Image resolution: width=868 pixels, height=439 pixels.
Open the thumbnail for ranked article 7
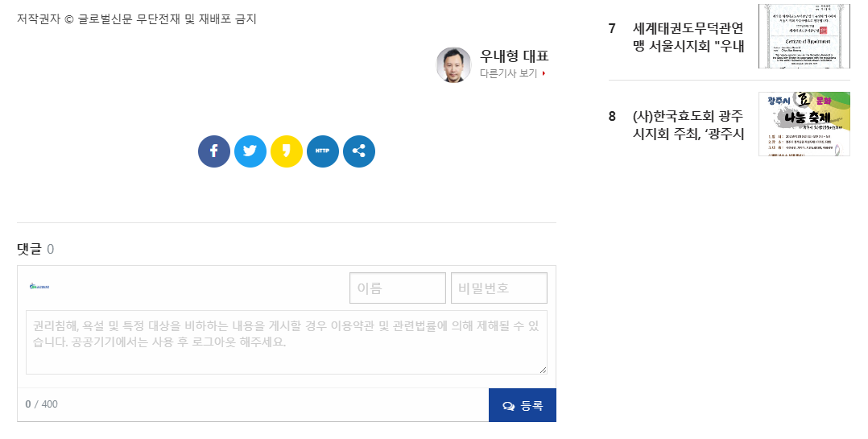pyautogui.click(x=804, y=36)
